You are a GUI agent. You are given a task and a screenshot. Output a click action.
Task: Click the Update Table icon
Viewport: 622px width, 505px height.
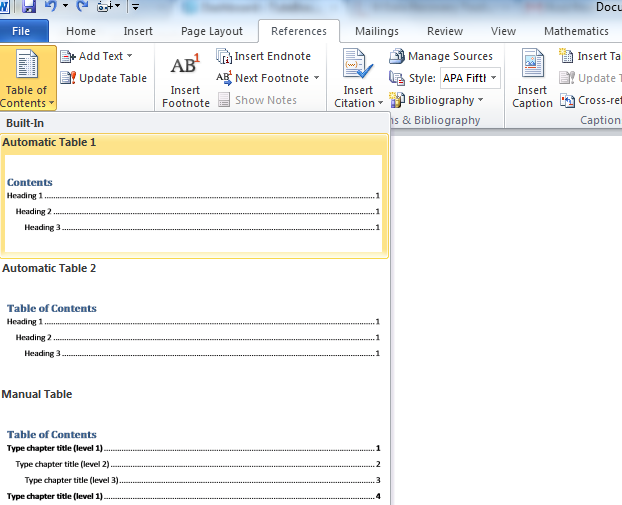[x=68, y=78]
